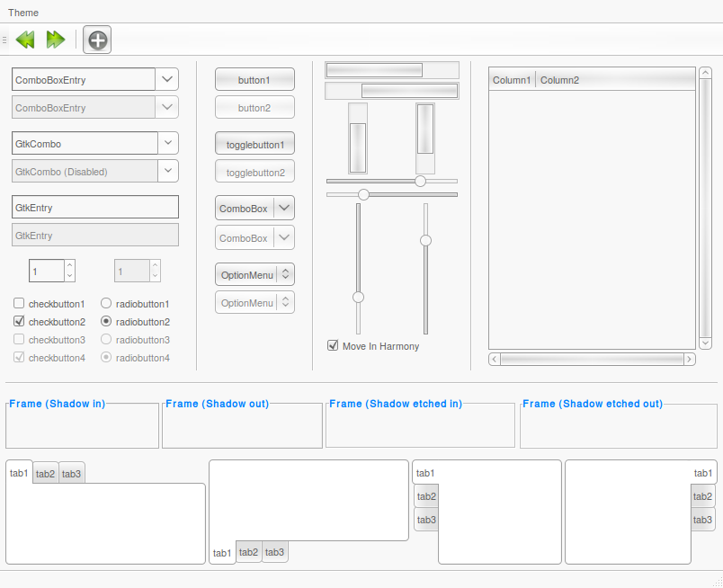This screenshot has width=723, height=588.
Task: Click the right vertical progress bar
Action: 425,138
